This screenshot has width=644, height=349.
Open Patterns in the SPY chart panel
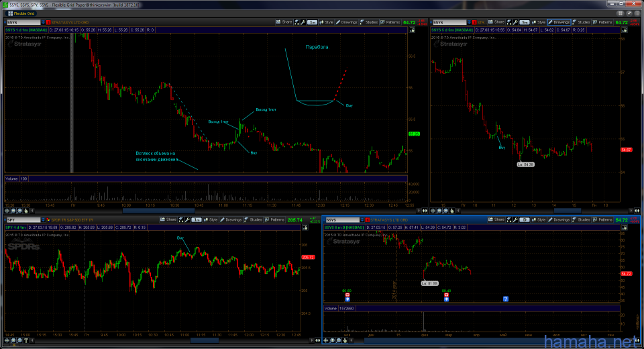tap(274, 220)
